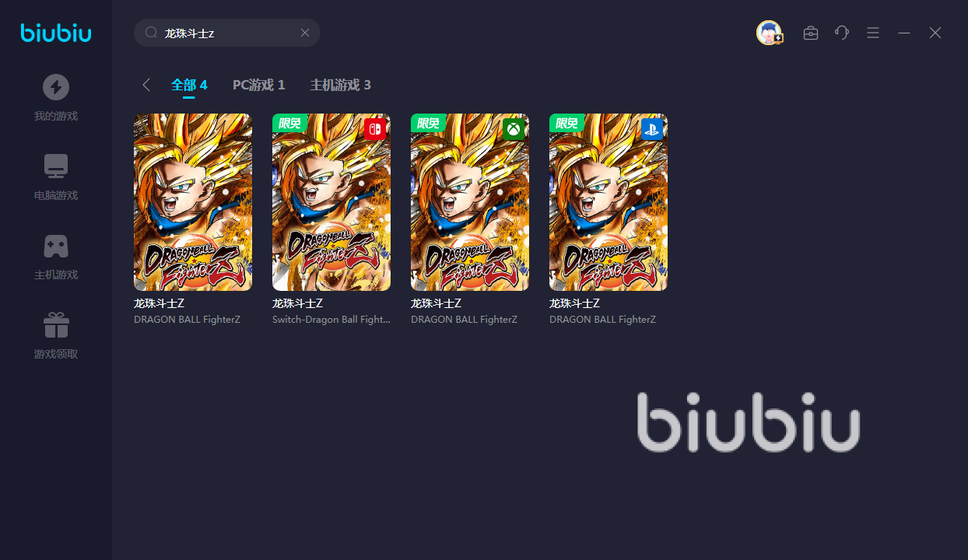Screen dimensions: 968x560
Task: Click the search box containing 龙珠斗士z
Action: tap(227, 33)
